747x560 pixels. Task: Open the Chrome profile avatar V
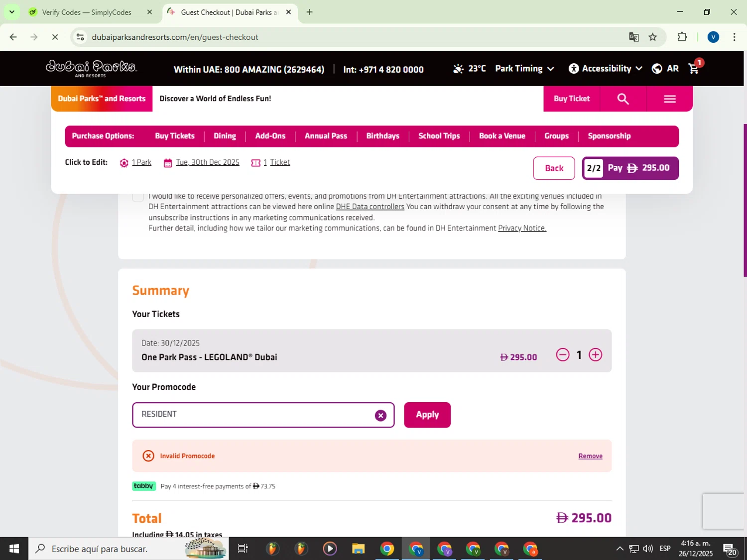pyautogui.click(x=713, y=37)
